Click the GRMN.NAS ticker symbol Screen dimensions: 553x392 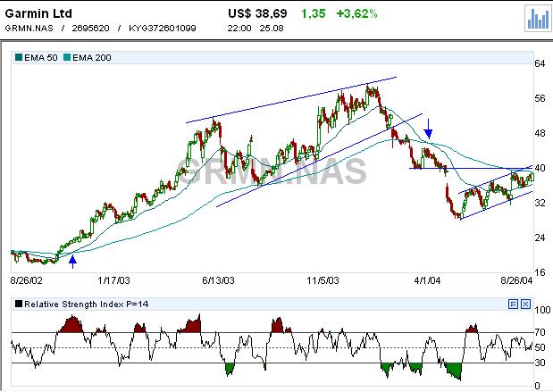tap(29, 29)
